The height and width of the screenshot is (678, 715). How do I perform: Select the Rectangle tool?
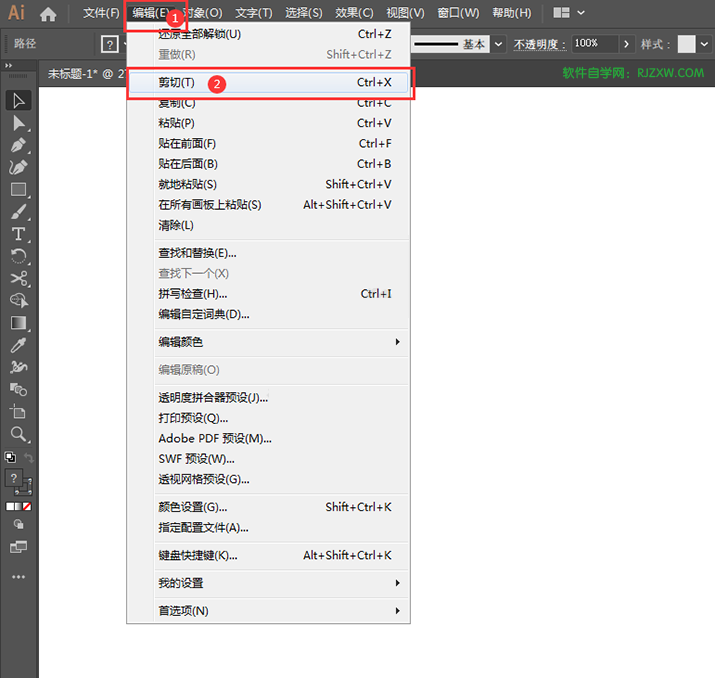tap(18, 190)
